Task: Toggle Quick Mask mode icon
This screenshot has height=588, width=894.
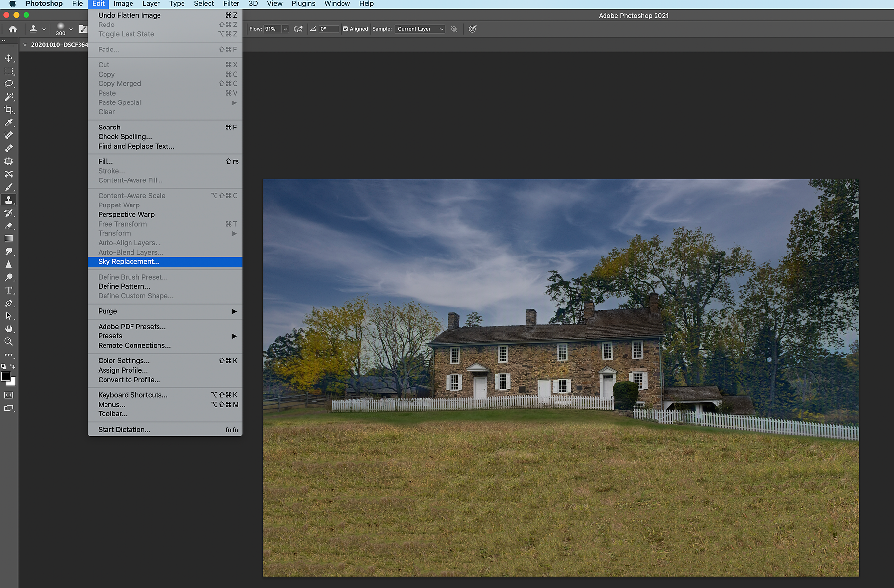Action: click(x=9, y=395)
